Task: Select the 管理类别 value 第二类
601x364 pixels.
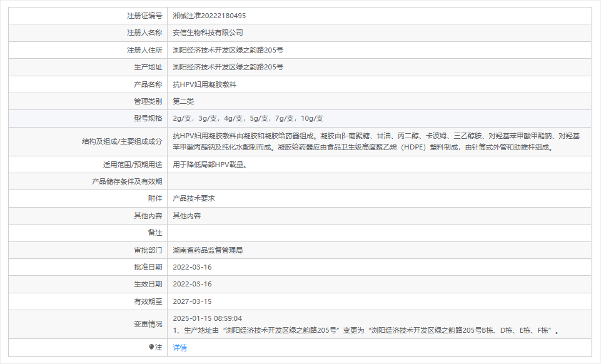Action: tap(183, 100)
